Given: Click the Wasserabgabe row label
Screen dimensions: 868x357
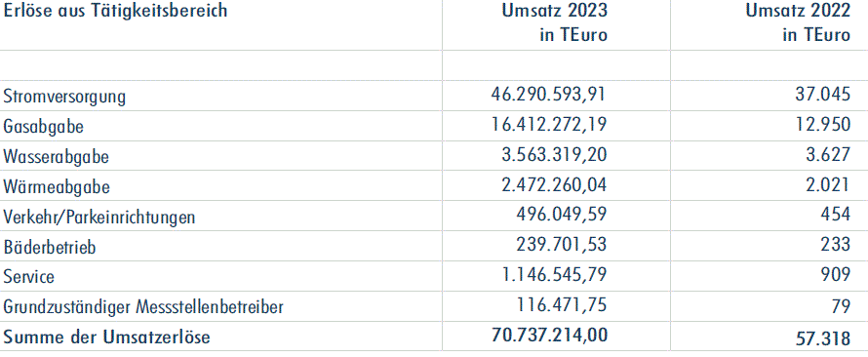Looking at the screenshot, I should (56, 157).
